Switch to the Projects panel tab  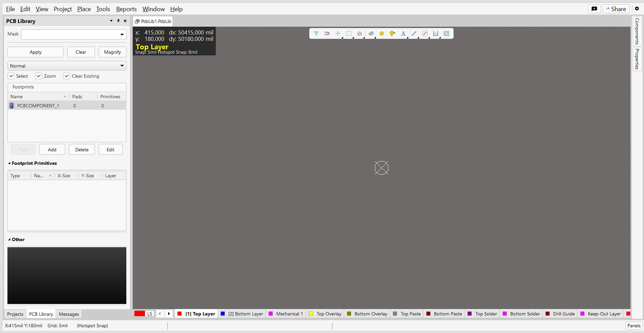pyautogui.click(x=15, y=314)
